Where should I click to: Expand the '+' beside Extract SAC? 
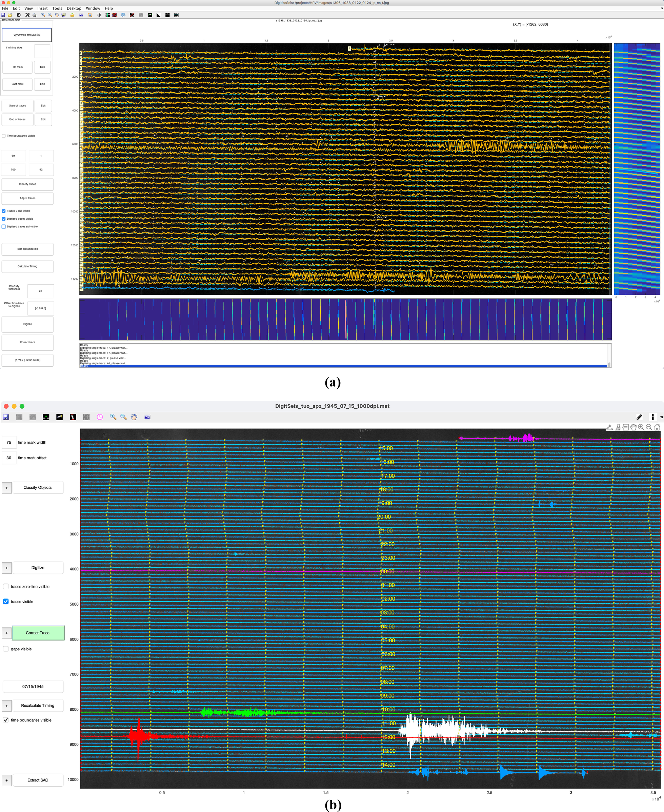(x=6, y=780)
